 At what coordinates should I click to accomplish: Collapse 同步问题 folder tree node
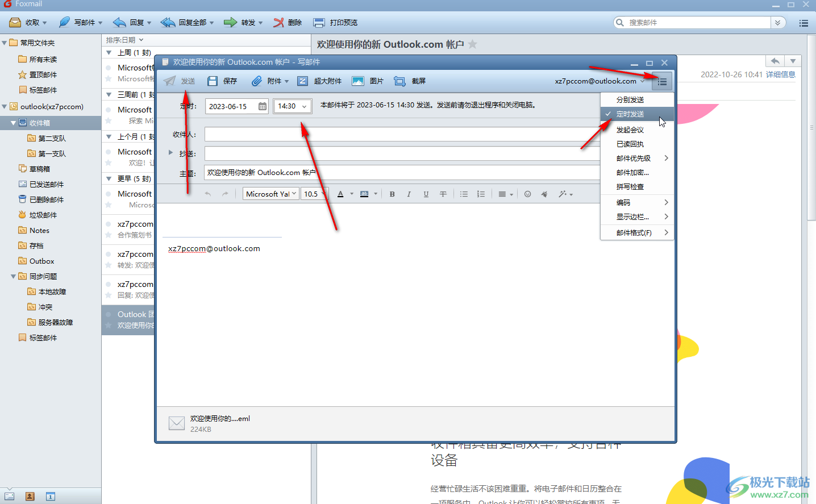tap(13, 276)
